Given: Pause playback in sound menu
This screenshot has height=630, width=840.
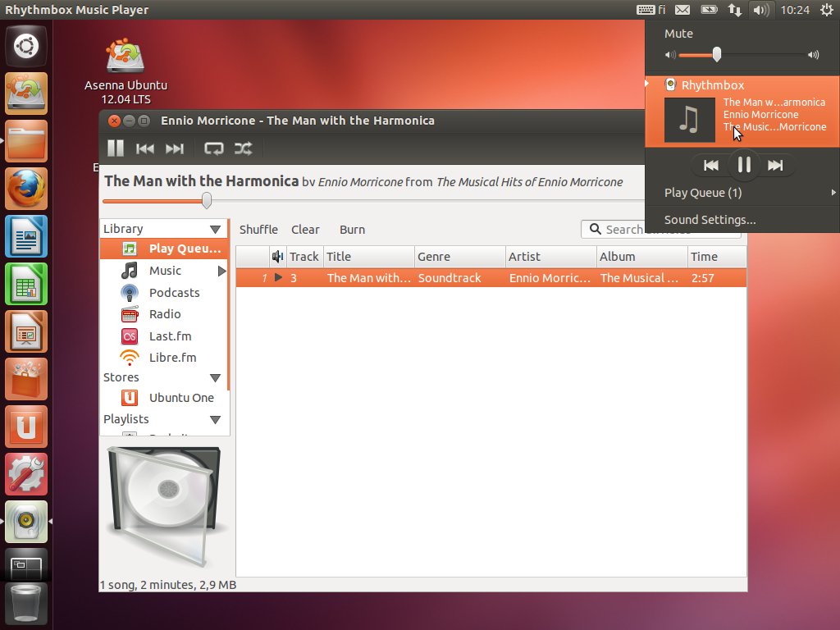Looking at the screenshot, I should pos(743,165).
